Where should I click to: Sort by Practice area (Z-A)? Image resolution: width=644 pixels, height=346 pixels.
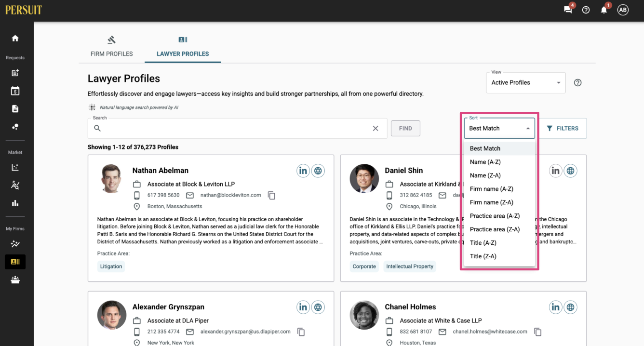[x=499, y=229]
